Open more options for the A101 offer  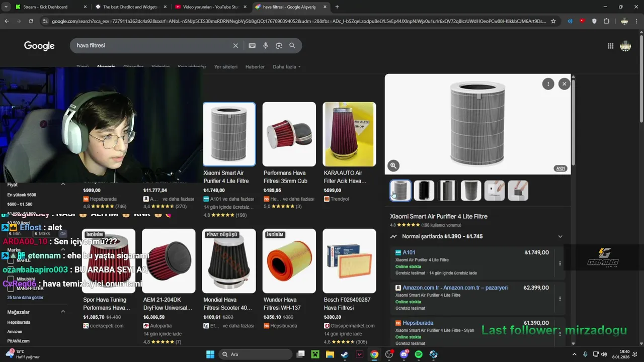[560, 263]
